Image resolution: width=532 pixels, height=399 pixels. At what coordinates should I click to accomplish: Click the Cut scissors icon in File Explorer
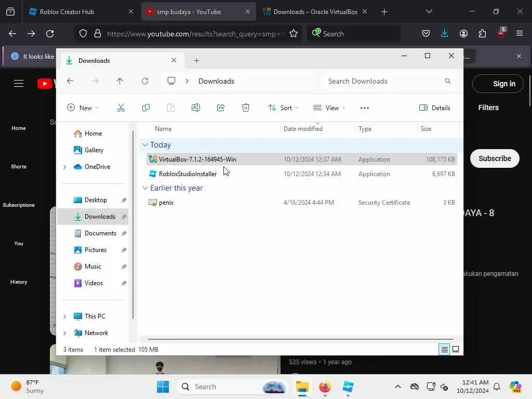click(121, 108)
